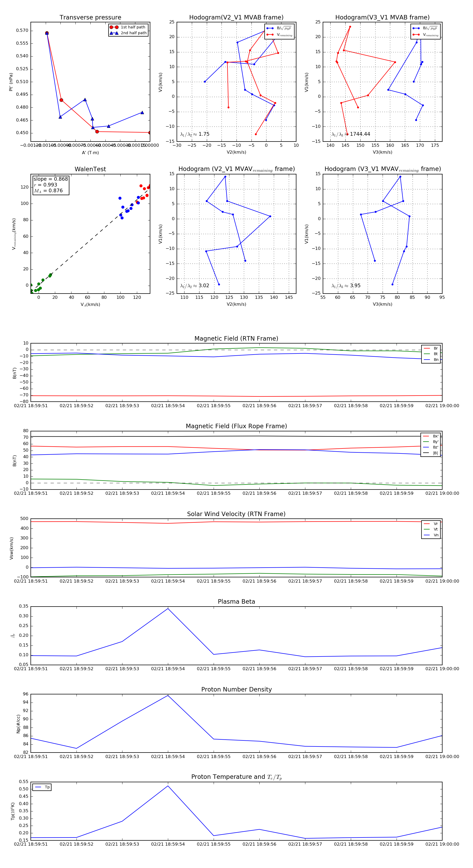Click the "WalenTest" plot title
473x868 pixels.
[x=90, y=169]
